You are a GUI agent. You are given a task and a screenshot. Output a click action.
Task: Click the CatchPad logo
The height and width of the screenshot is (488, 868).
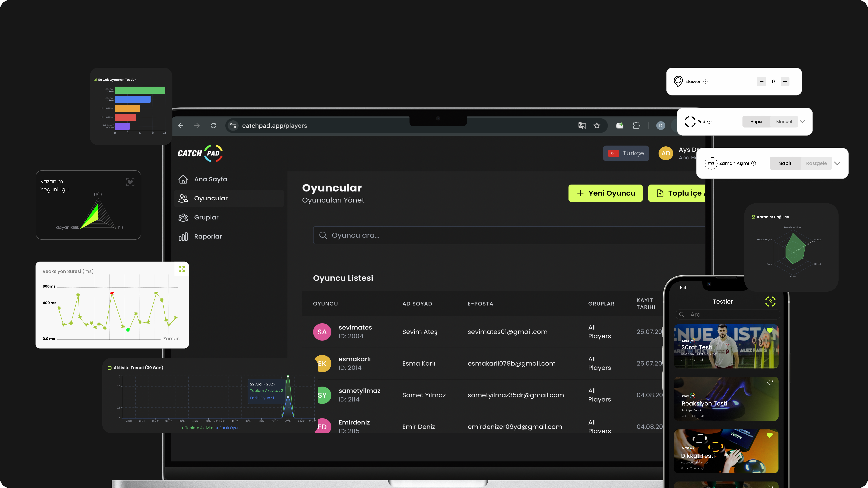coord(200,153)
